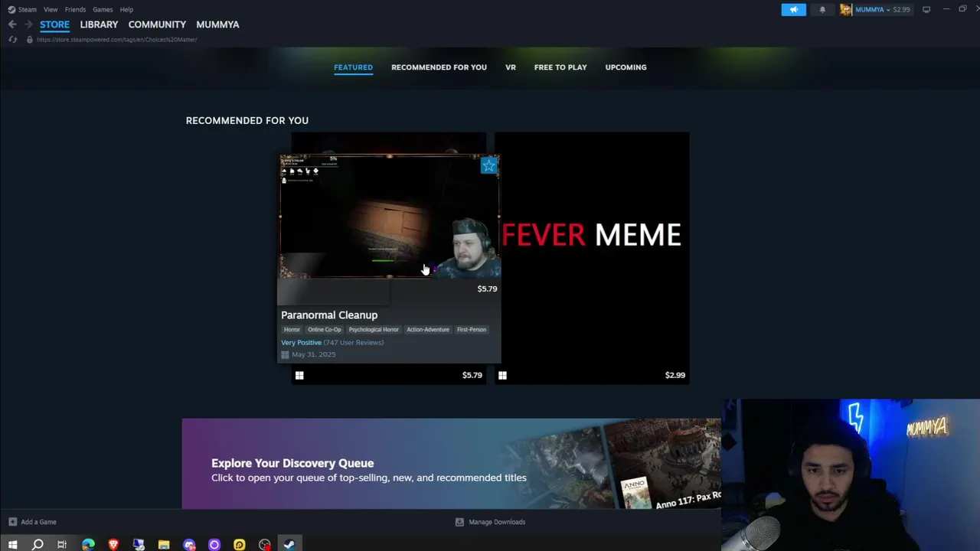
Task: Go forward with the right arrow
Action: (x=28, y=24)
